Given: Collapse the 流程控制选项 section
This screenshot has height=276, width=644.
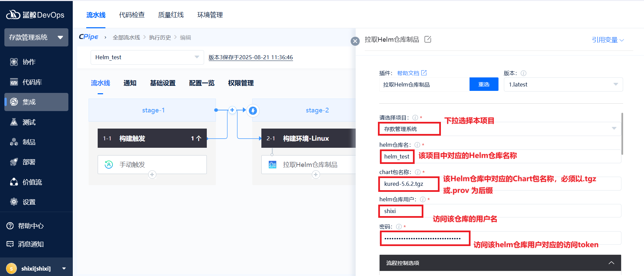Looking at the screenshot, I should (611, 263).
